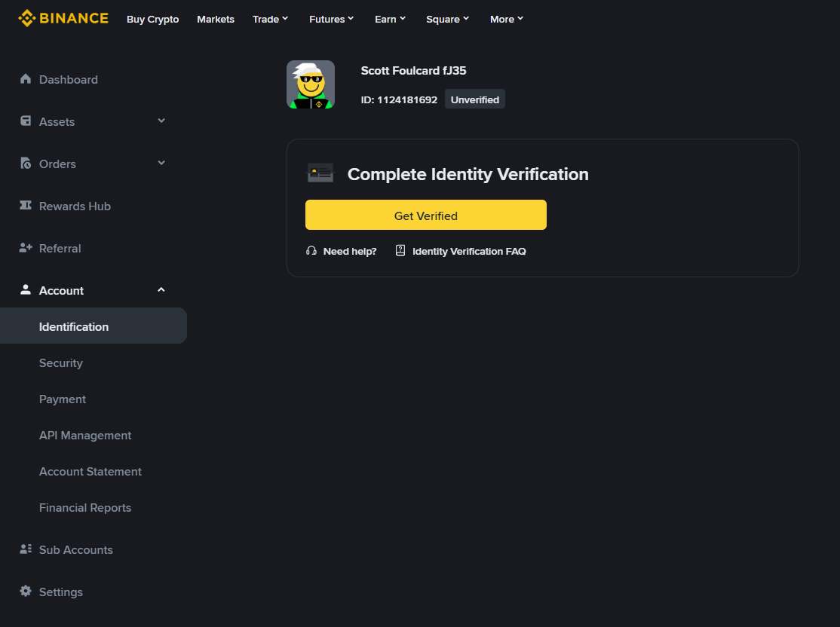This screenshot has width=840, height=627.
Task: Collapse the Account section chevron
Action: 161,290
